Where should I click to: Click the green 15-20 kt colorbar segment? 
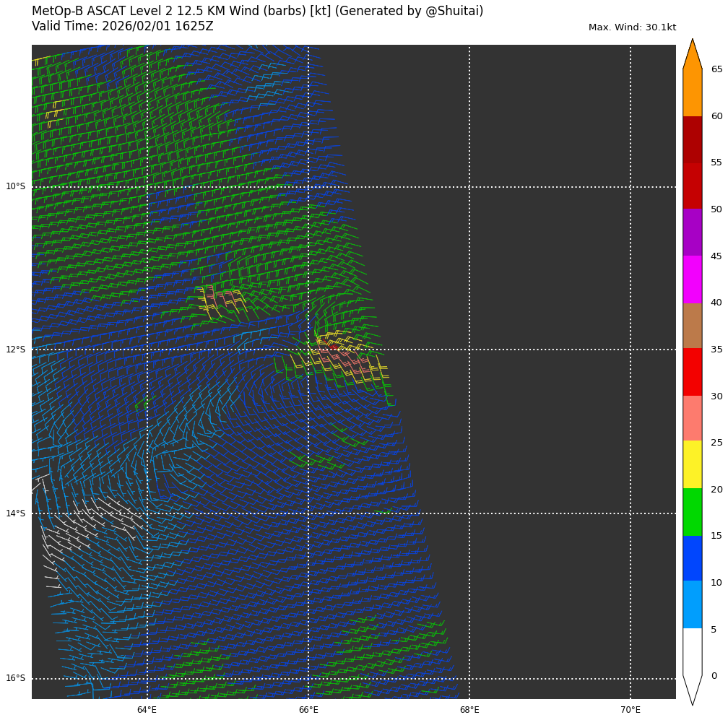[692, 511]
